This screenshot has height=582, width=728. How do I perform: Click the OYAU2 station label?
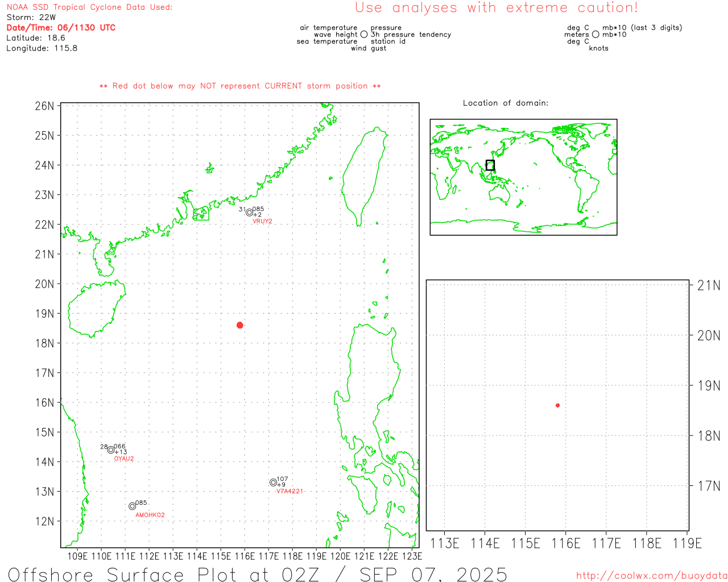click(x=124, y=459)
